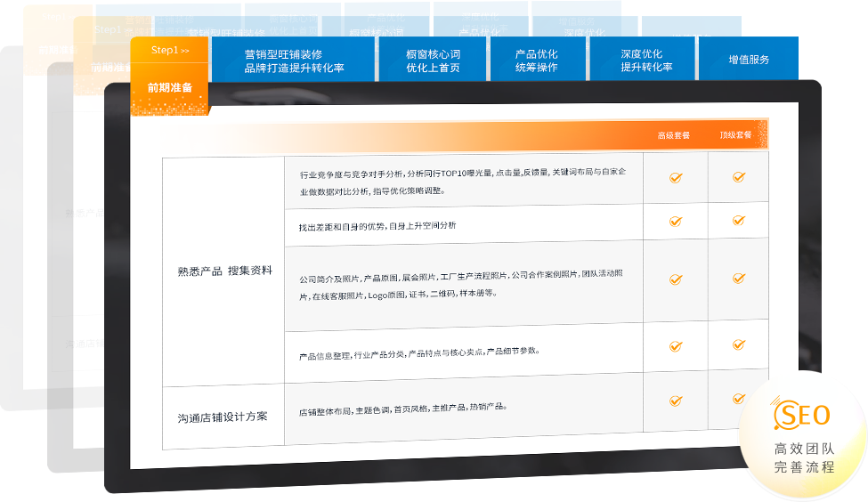868x502 pixels.
Task: Click 高级套餐 checkmark for 公司简介及照片 row
Action: point(675,279)
